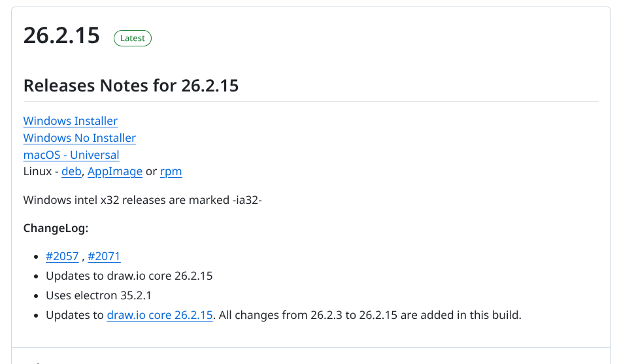Click the All changes from 26.2.3 sentence

(x=370, y=315)
